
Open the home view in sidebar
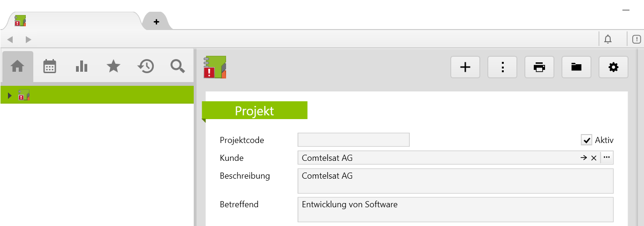click(17, 67)
